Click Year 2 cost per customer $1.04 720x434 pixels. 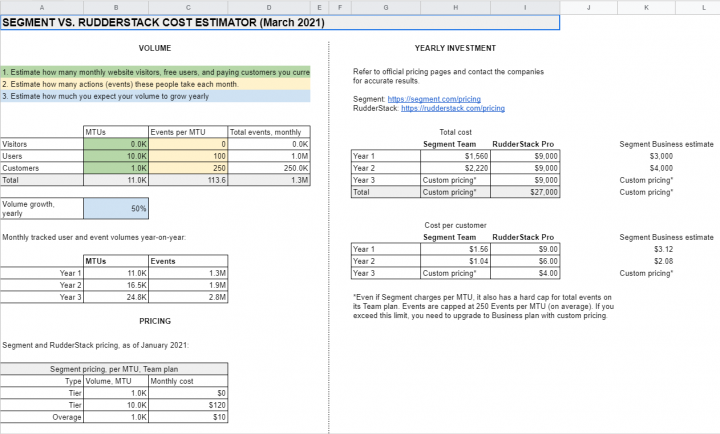(x=455, y=260)
